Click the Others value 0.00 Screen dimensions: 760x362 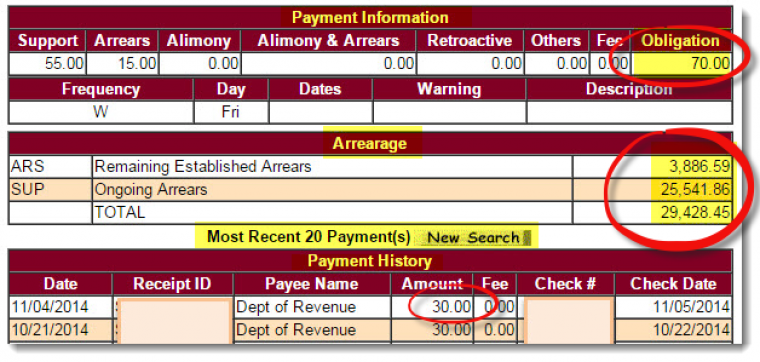pos(572,64)
